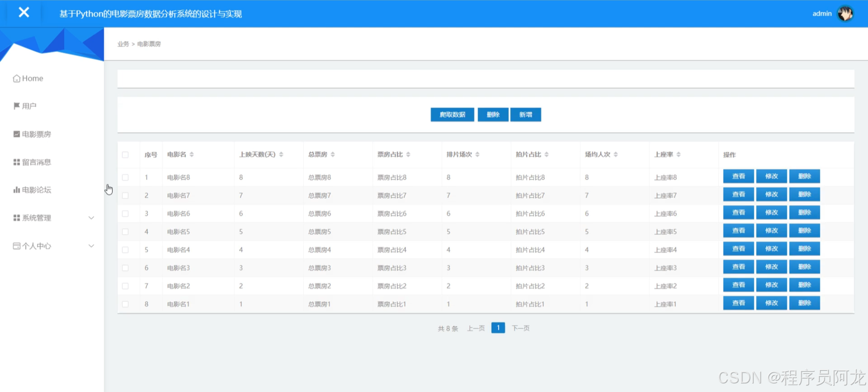The height and width of the screenshot is (392, 868).
Task: Click the grid icon beside 系统管理
Action: (x=17, y=218)
